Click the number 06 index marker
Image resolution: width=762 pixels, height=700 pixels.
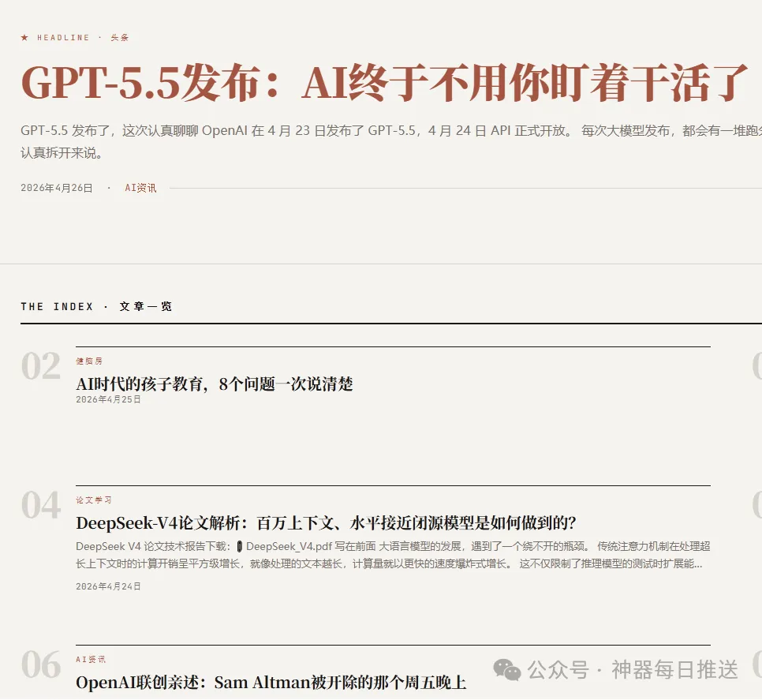pyautogui.click(x=41, y=664)
